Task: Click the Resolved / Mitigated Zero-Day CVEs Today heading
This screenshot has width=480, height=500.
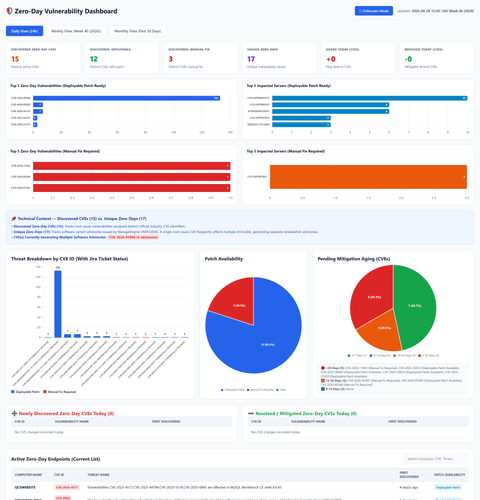Action: pos(306,413)
